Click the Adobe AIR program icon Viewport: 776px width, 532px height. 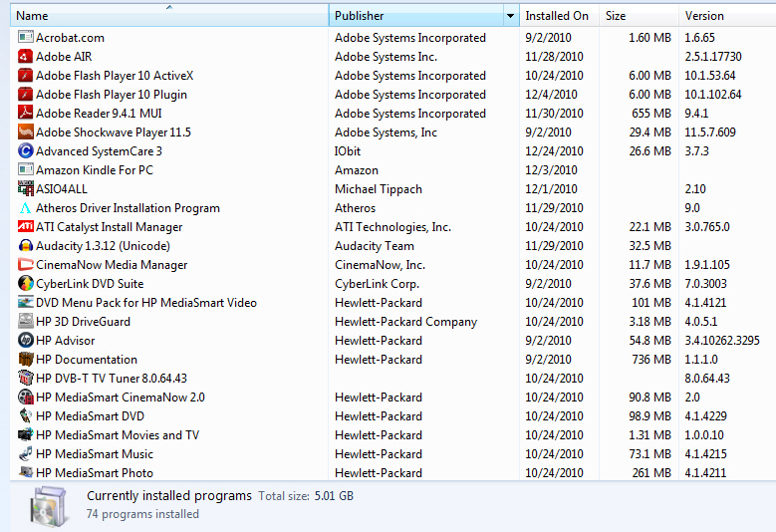26,57
